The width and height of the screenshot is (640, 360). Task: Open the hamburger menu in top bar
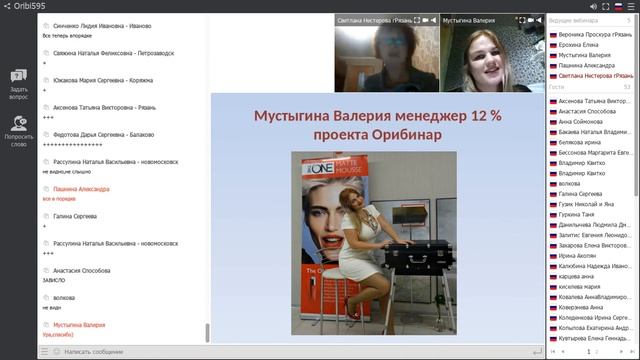pyautogui.click(x=631, y=7)
